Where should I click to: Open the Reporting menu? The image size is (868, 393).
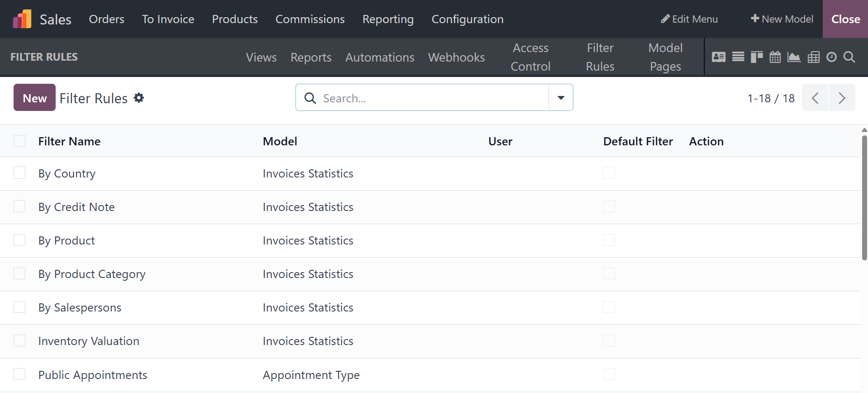(388, 19)
